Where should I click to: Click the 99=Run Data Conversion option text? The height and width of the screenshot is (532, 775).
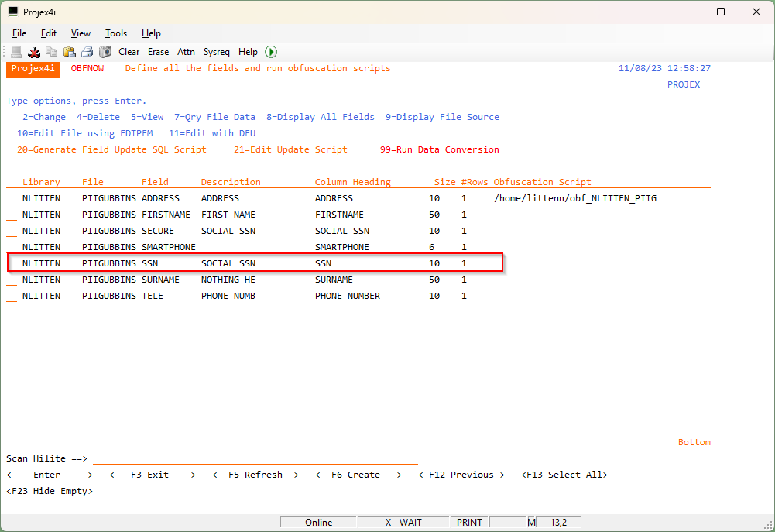(x=440, y=149)
